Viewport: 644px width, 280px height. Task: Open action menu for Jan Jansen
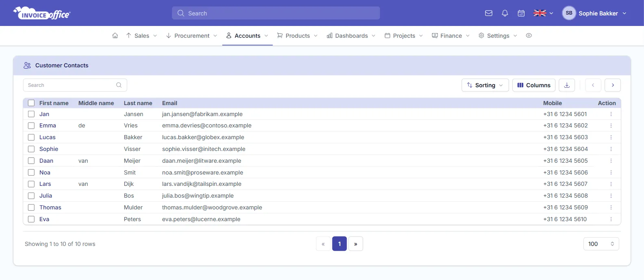611,114
